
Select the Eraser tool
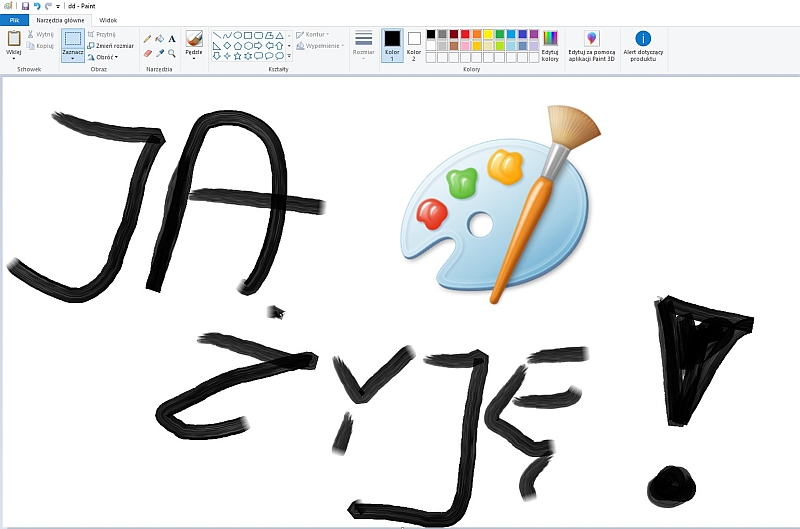pos(147,53)
